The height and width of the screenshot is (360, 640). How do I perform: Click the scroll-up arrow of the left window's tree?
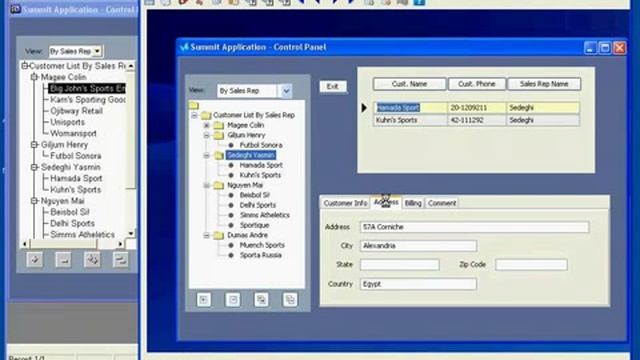131,66
